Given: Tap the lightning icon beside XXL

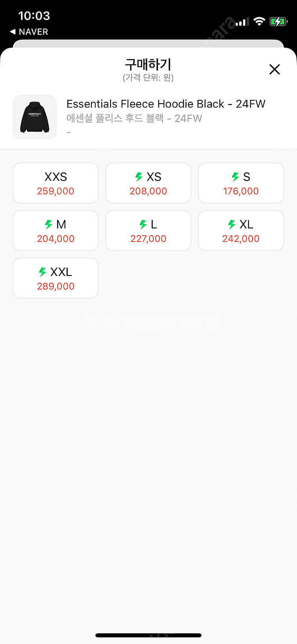Looking at the screenshot, I should point(43,272).
